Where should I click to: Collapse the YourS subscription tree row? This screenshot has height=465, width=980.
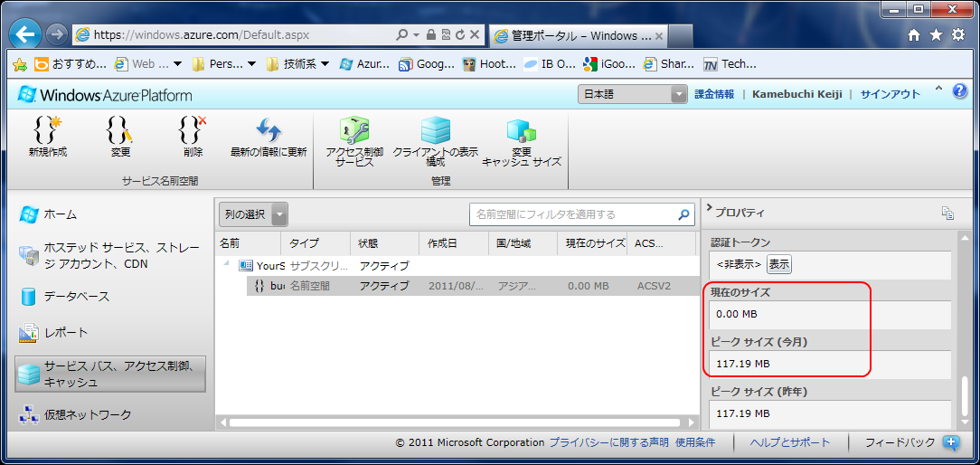[225, 265]
